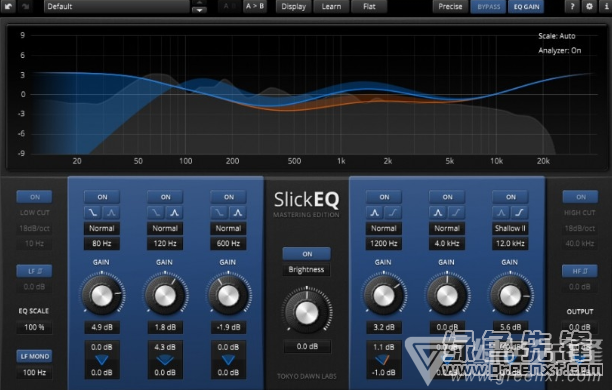Select bell shape for 1200 Hz band
Viewport: 612px width, 390px height.
coord(375,213)
